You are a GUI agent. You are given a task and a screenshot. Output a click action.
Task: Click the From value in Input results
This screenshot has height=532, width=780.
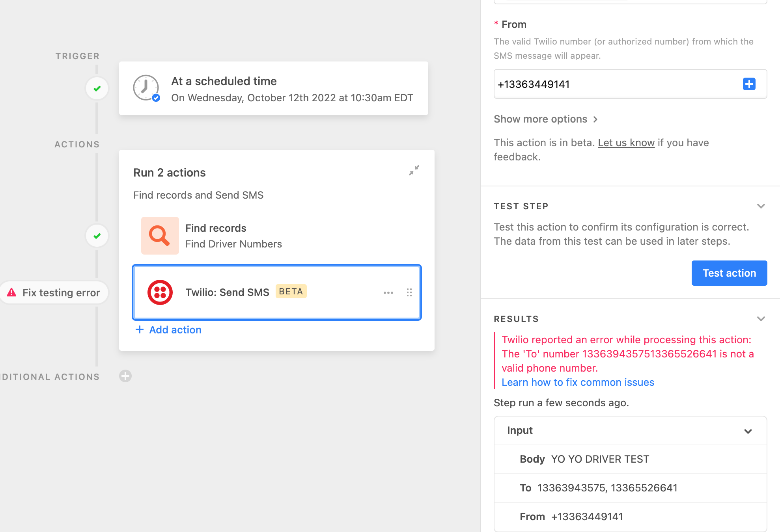[587, 517]
